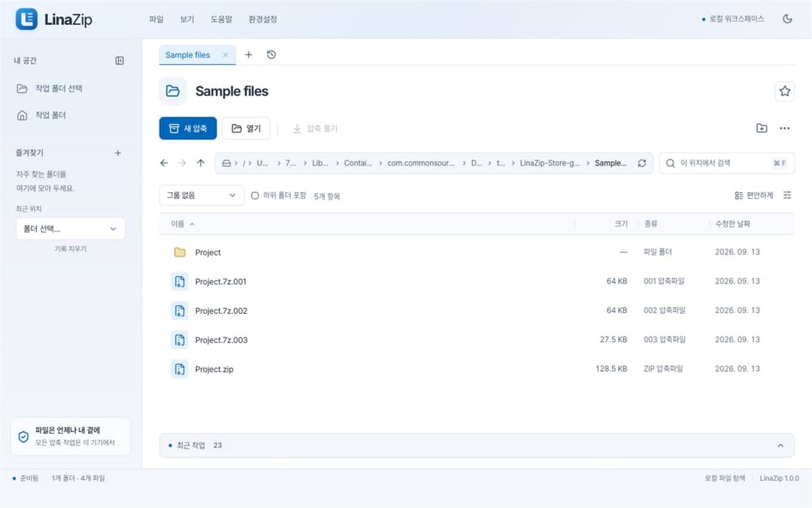Viewport: 812px width, 508px height.
Task: Open column settings sliders icon
Action: click(787, 195)
